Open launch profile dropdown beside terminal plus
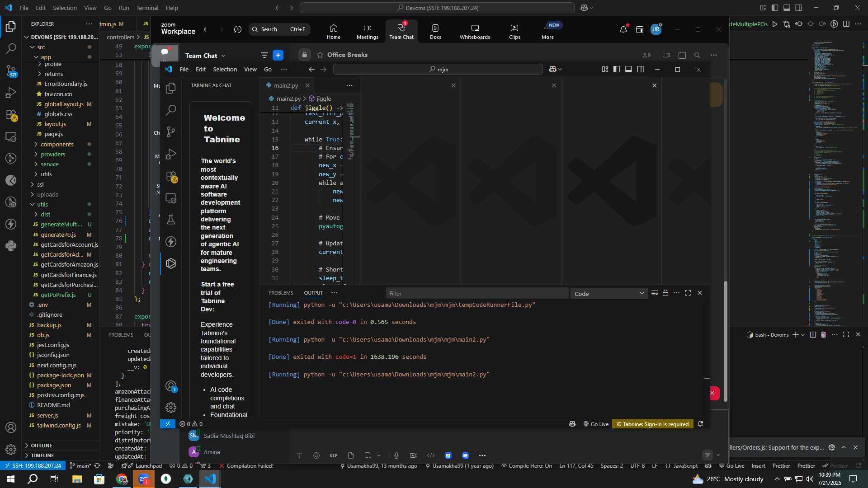Viewport: 868px width, 488px height. point(802,335)
